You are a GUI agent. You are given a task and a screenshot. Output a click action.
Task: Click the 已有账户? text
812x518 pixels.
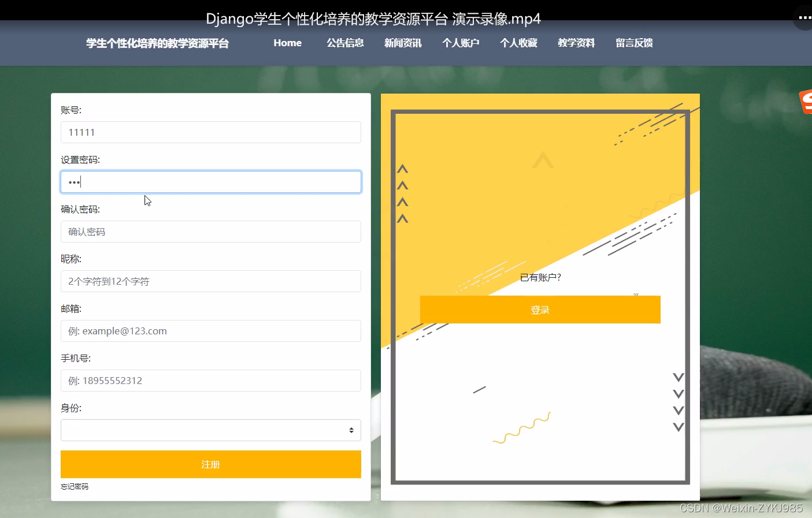point(540,278)
